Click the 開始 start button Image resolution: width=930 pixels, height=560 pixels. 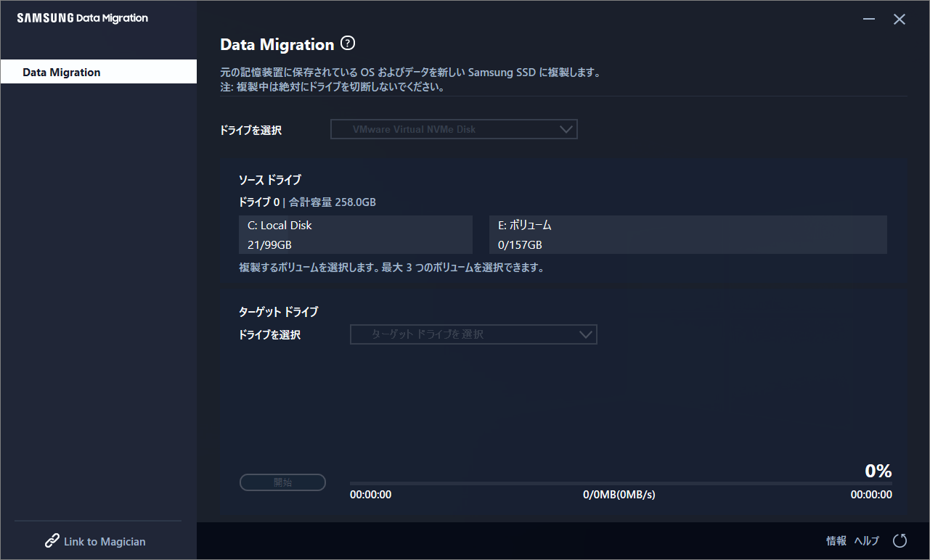click(x=282, y=482)
